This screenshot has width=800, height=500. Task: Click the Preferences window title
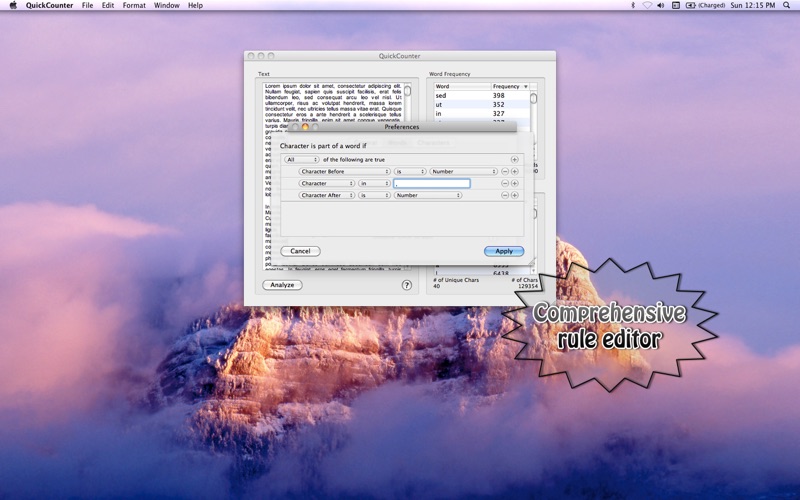coord(402,127)
